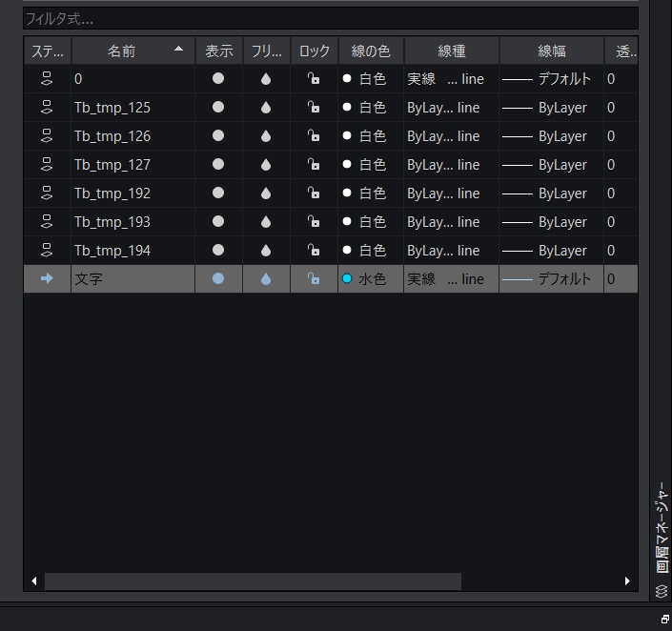The height and width of the screenshot is (631, 672).
Task: Lock layer Tb_tmp_193 with its padlock
Action: (314, 221)
